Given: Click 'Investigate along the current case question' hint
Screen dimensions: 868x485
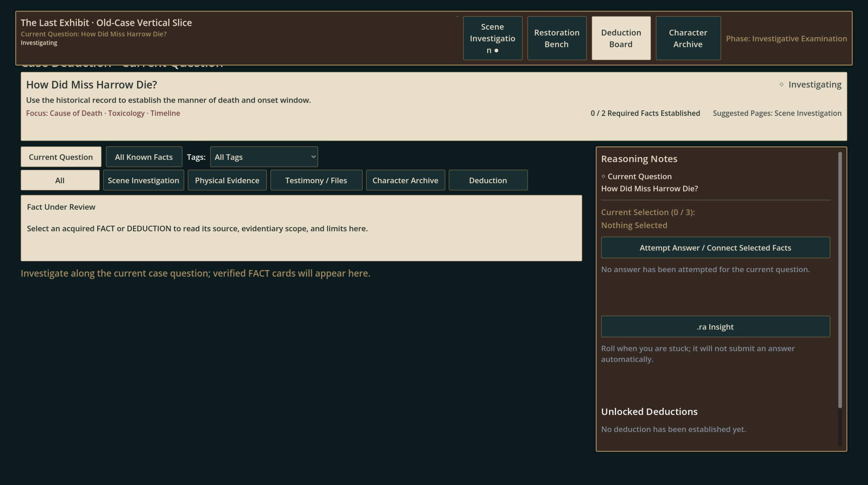Looking at the screenshot, I should 195,274.
